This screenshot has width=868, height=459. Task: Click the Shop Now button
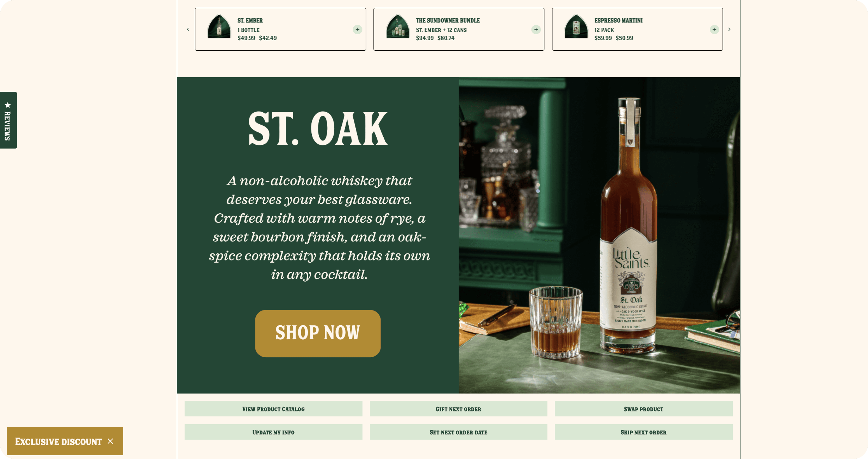coord(318,333)
